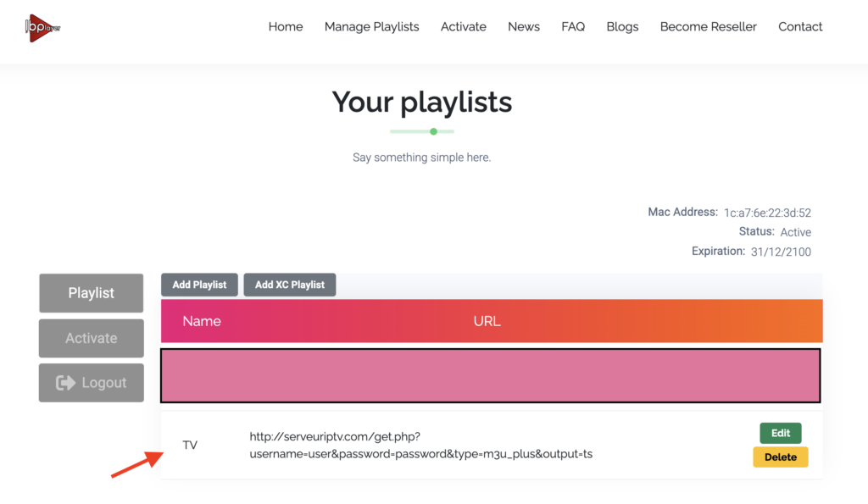868x504 pixels.
Task: Click the logout arrow icon
Action: 65,383
